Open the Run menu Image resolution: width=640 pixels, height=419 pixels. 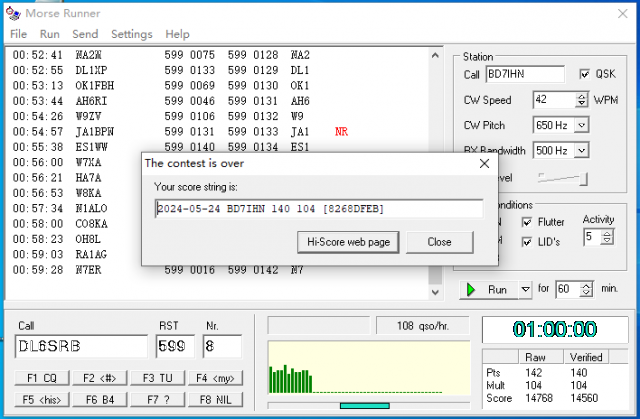49,34
